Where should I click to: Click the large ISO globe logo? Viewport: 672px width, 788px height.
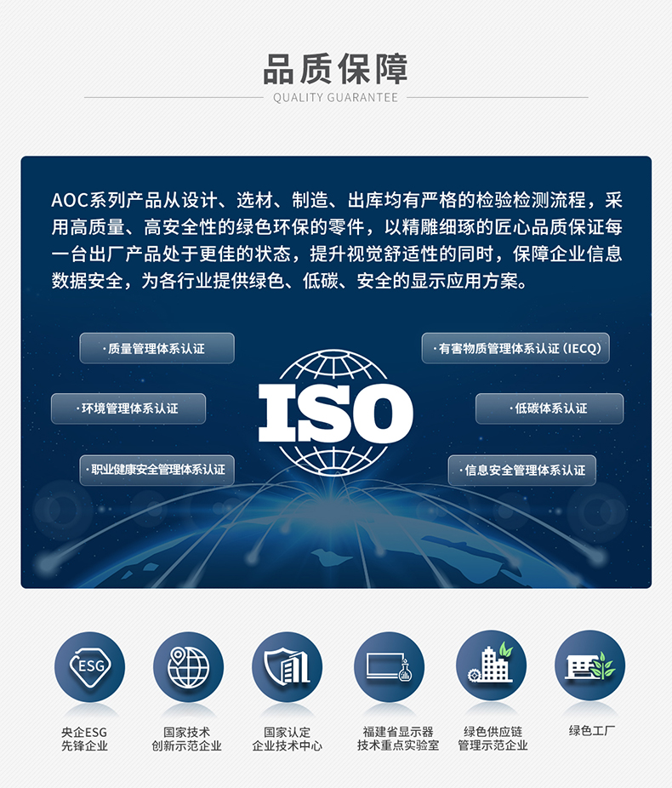click(335, 413)
